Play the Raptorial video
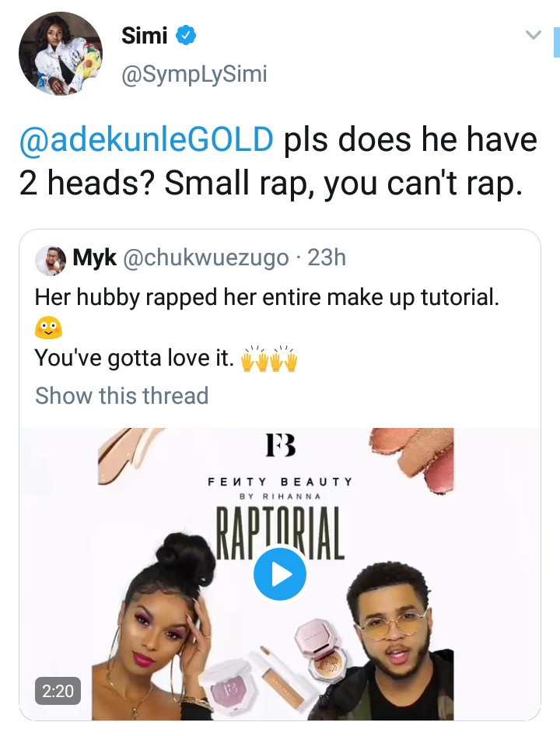Viewport: 560px width, 736px height. click(x=280, y=574)
